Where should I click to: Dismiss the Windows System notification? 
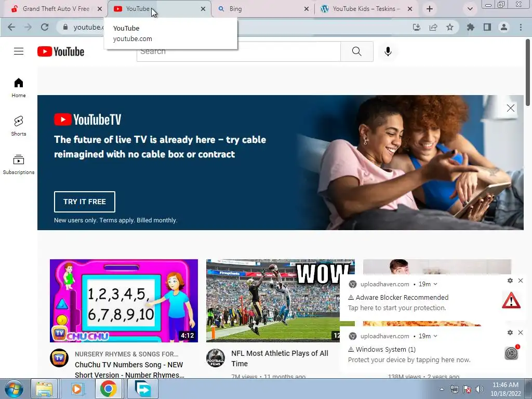(x=521, y=332)
